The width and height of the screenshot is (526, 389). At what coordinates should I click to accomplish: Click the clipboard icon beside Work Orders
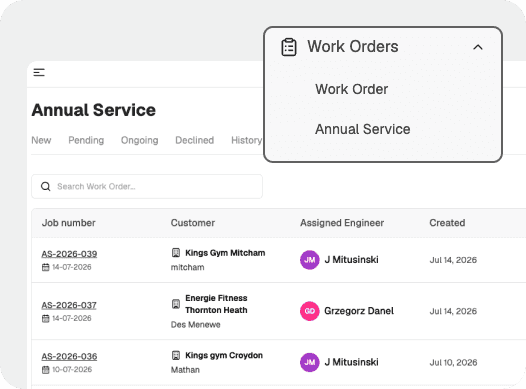pyautogui.click(x=289, y=47)
